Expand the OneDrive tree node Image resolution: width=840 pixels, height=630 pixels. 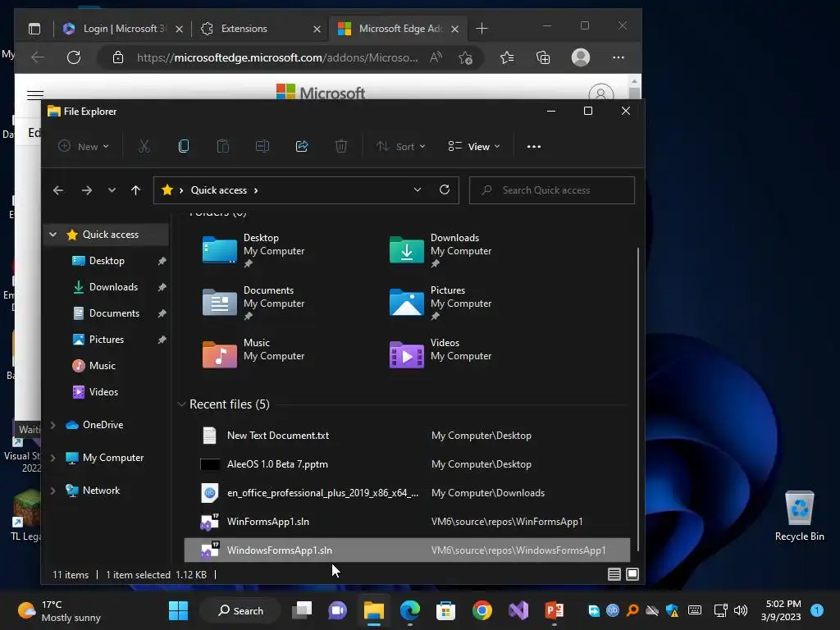(53, 425)
